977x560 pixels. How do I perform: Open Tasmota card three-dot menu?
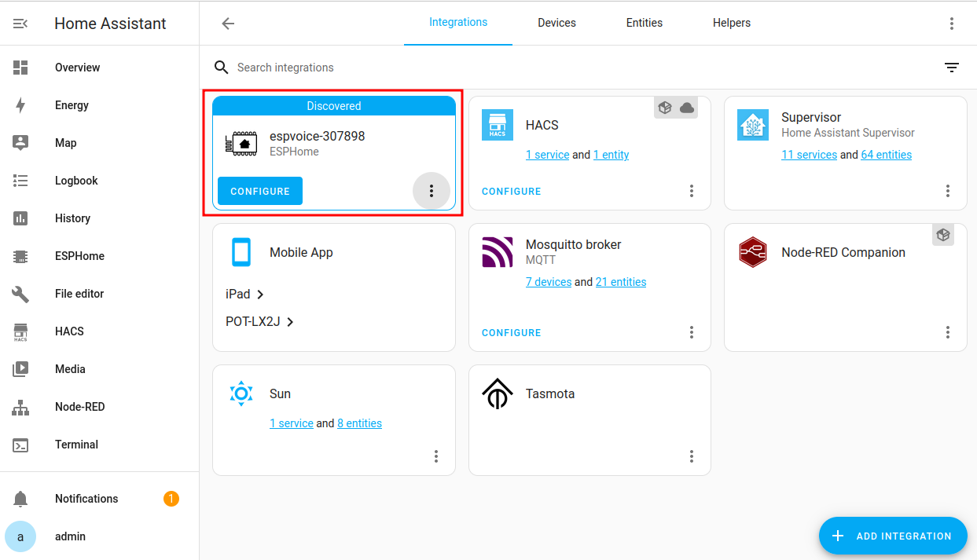(x=692, y=456)
